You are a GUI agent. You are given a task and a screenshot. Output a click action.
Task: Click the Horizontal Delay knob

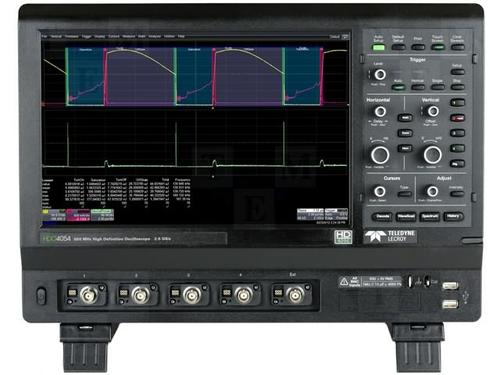[380, 111]
